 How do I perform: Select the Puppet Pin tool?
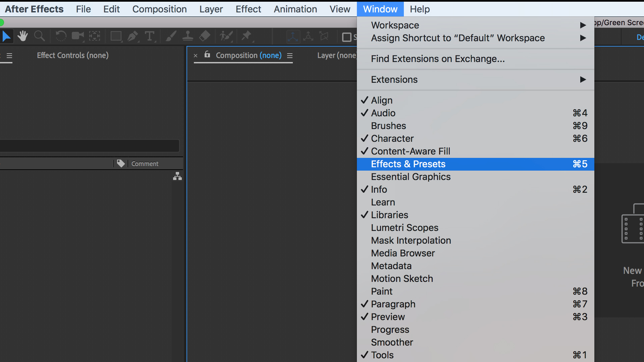[x=247, y=36]
